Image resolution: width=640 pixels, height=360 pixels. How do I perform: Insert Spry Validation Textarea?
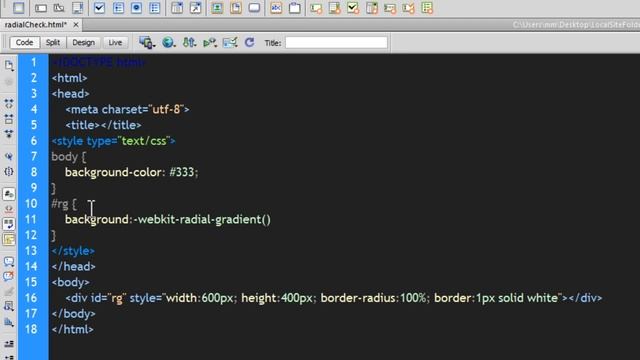coord(334,8)
